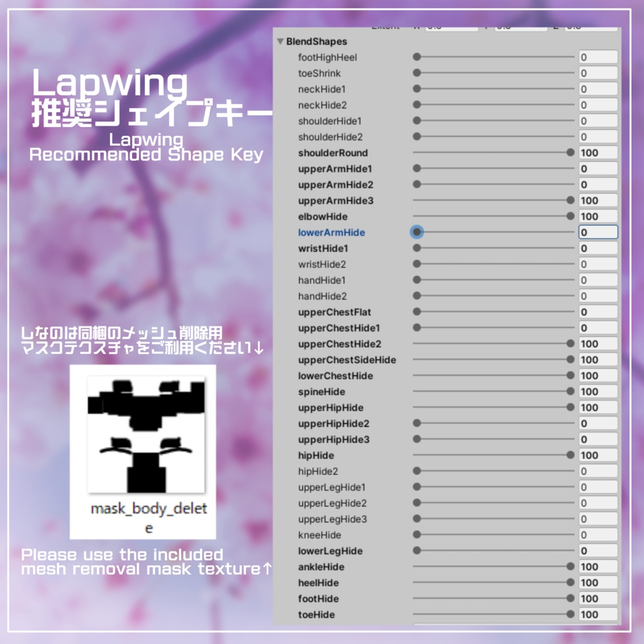The width and height of the screenshot is (644, 644).
Task: Click the kneeHide value field
Action: (597, 535)
